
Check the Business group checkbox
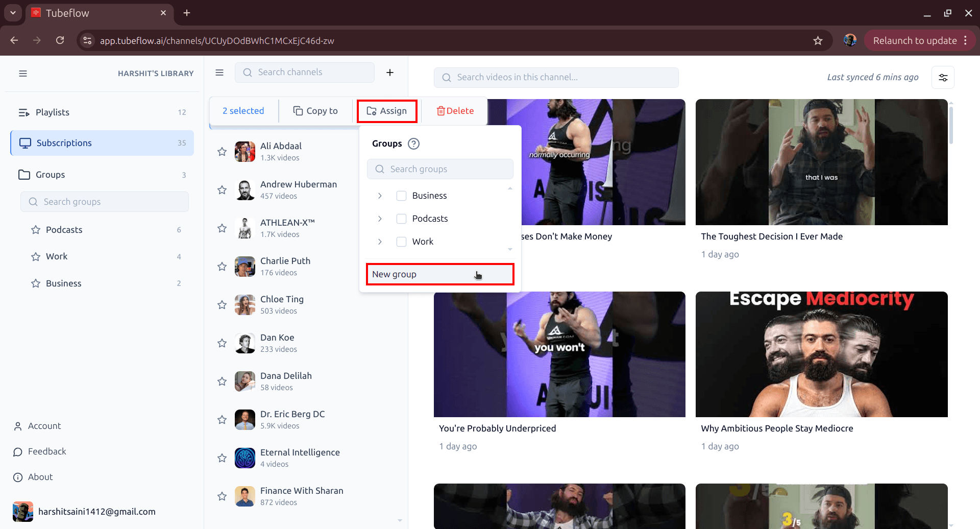point(401,195)
